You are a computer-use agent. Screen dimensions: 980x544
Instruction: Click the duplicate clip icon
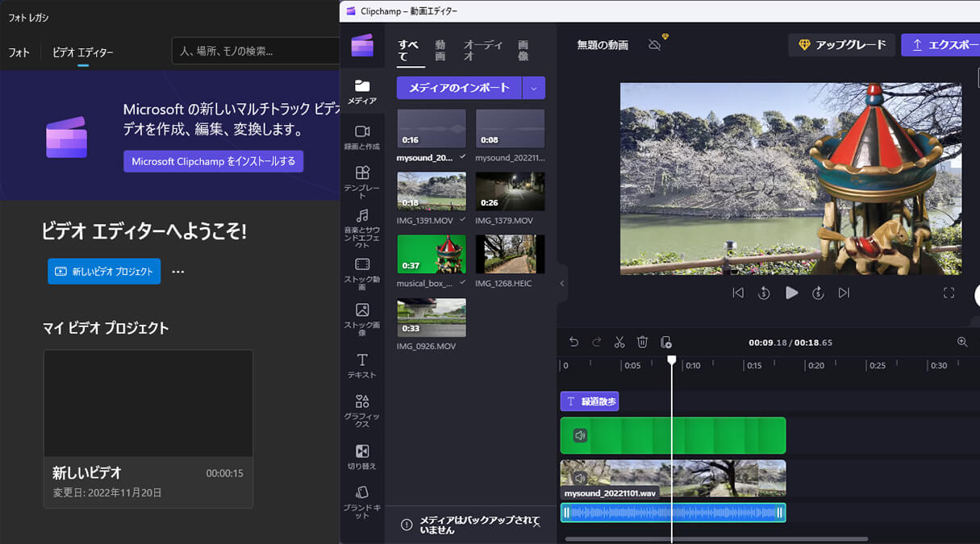[665, 342]
